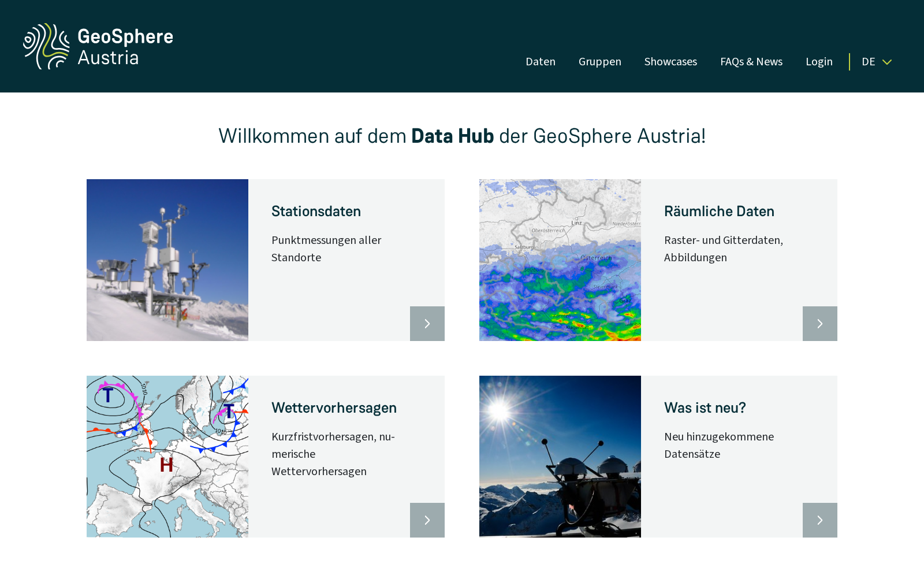Go to Showcases page

tap(670, 61)
